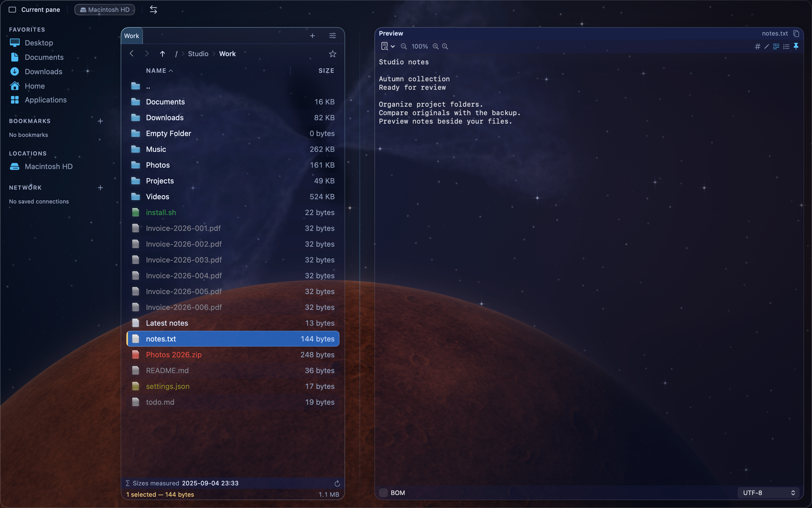Select the parent '..' folder row
The width and height of the screenshot is (812, 508).
(x=233, y=86)
